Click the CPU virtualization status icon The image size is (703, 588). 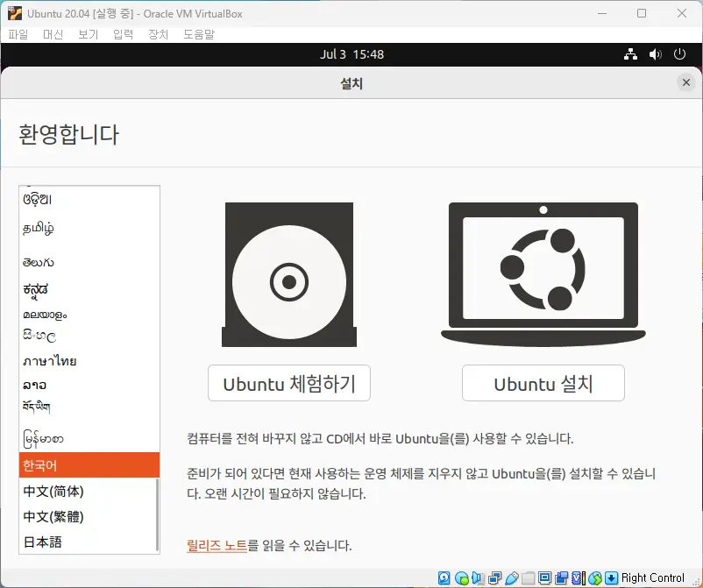click(579, 578)
